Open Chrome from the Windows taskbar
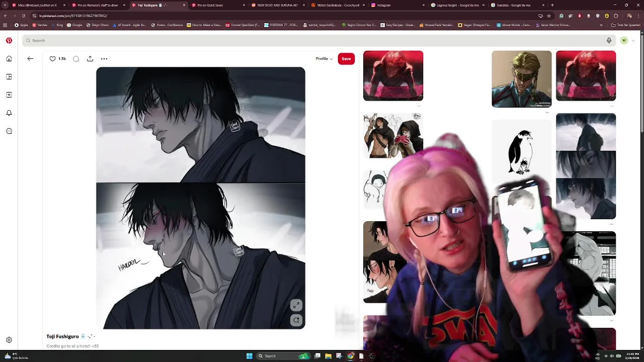Image resolution: width=644 pixels, height=362 pixels. pyautogui.click(x=351, y=356)
